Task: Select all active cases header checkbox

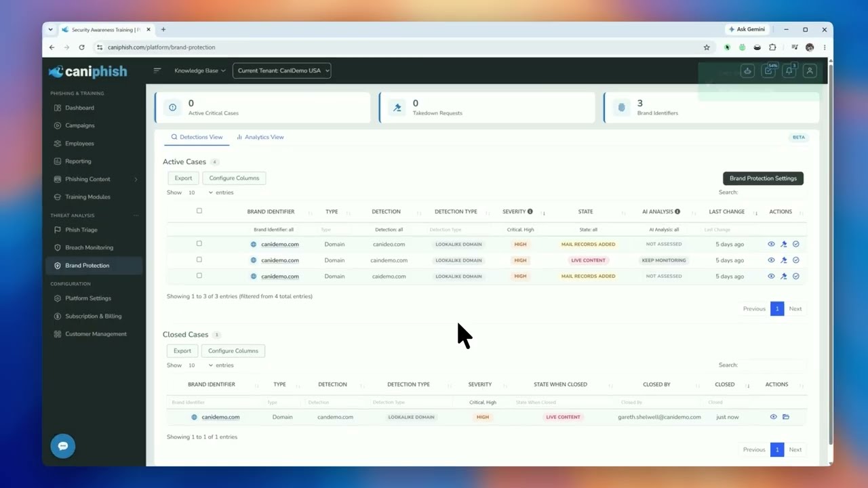Action: pos(199,211)
